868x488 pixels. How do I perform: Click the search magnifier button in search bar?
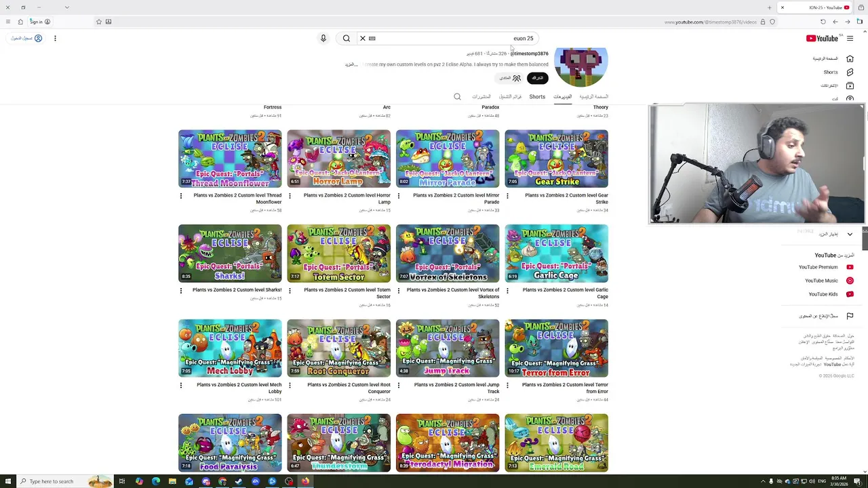pos(347,39)
